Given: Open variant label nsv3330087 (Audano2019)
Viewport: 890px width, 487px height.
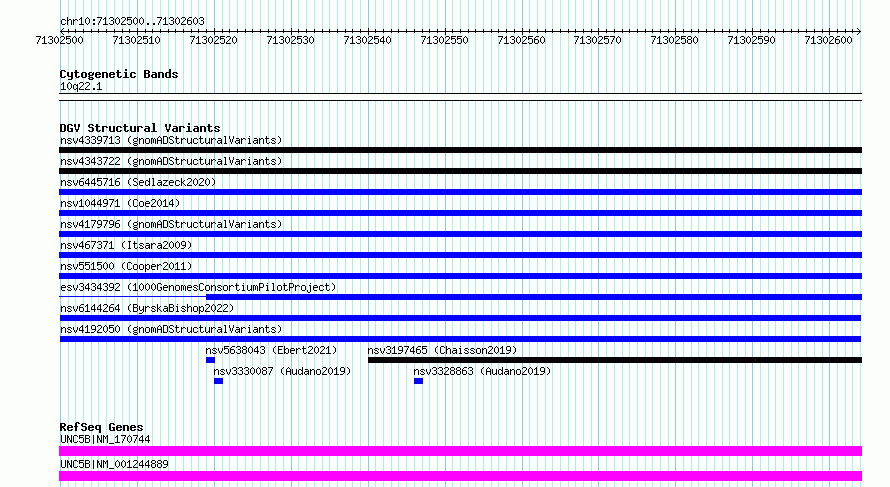Looking at the screenshot, I should coord(282,371).
